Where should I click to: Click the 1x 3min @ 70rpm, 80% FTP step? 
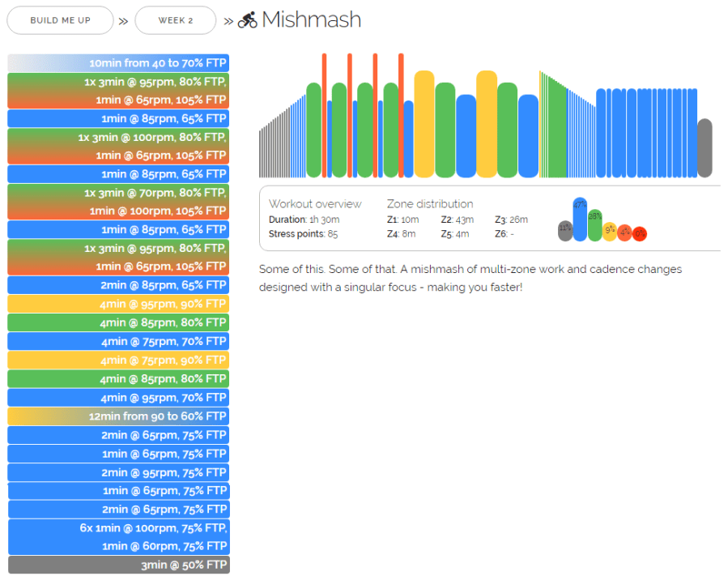118,193
